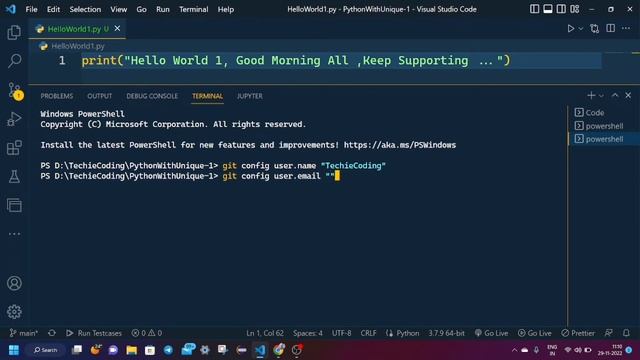The image size is (640, 360).
Task: Open the View menu
Action: pos(118,9)
